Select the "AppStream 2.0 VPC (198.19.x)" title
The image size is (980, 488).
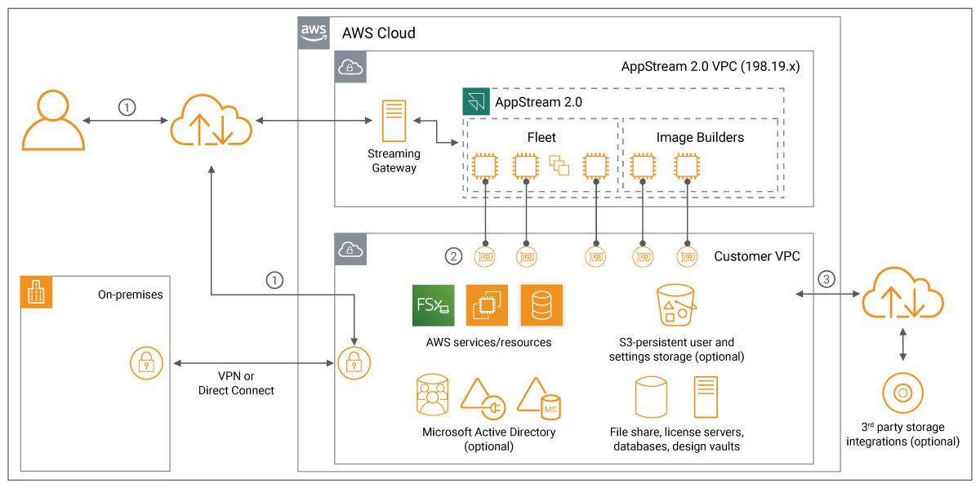[x=710, y=66]
